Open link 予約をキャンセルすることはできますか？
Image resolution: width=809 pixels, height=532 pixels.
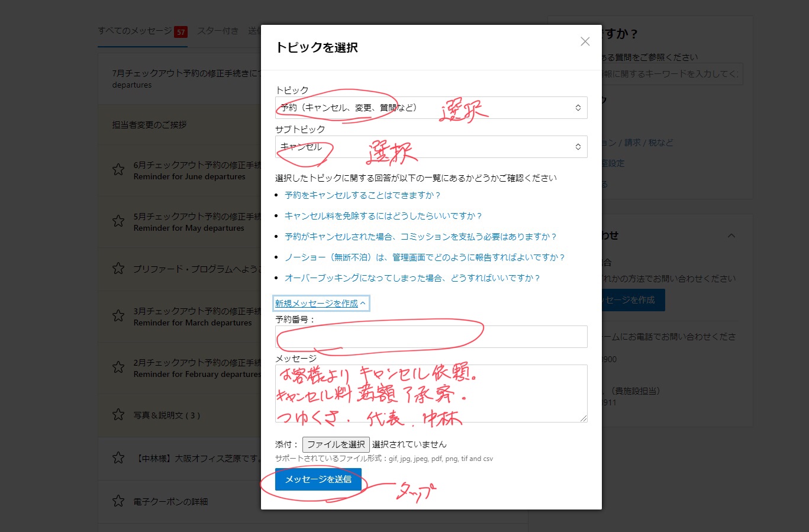pos(362,195)
